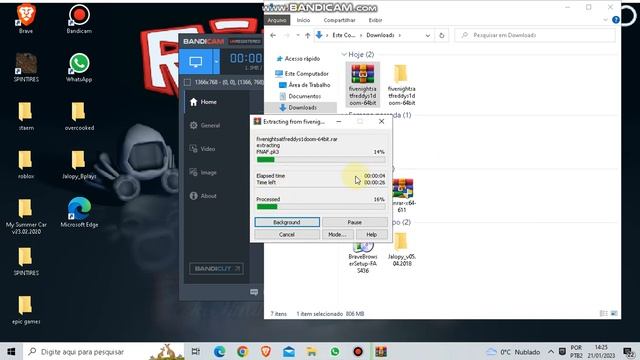640x360 pixels.
Task: Expand the Explorer ribbon chevron
Action: coord(605,20)
